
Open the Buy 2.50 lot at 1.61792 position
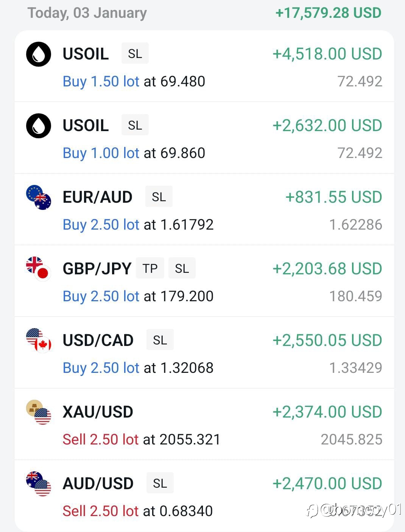[204, 209]
